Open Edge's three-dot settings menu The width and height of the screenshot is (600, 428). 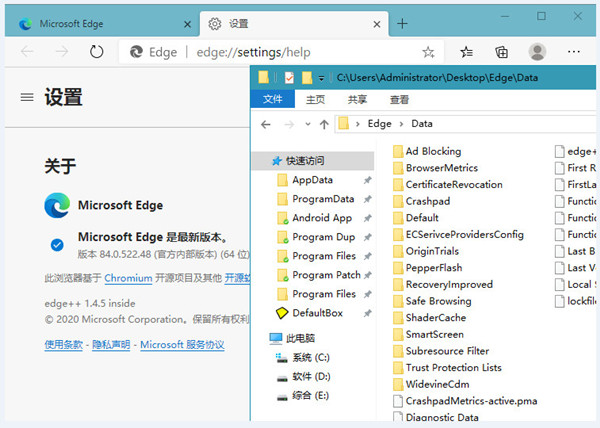point(574,52)
